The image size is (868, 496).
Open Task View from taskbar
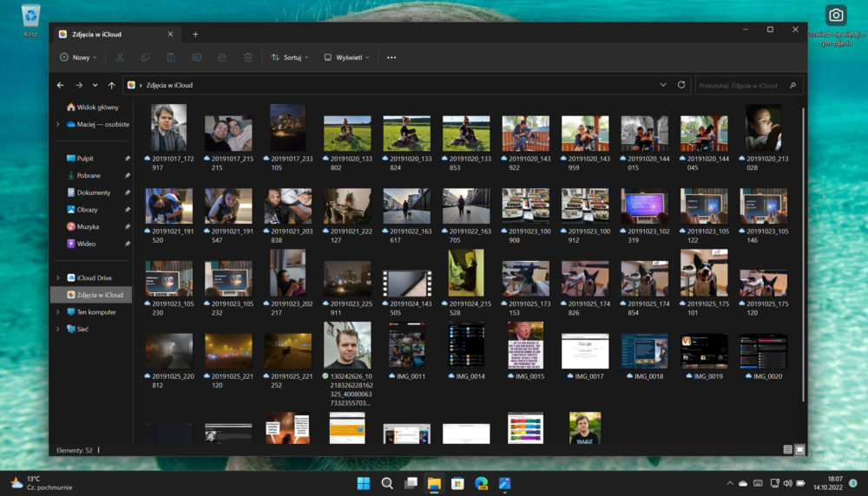click(x=411, y=483)
